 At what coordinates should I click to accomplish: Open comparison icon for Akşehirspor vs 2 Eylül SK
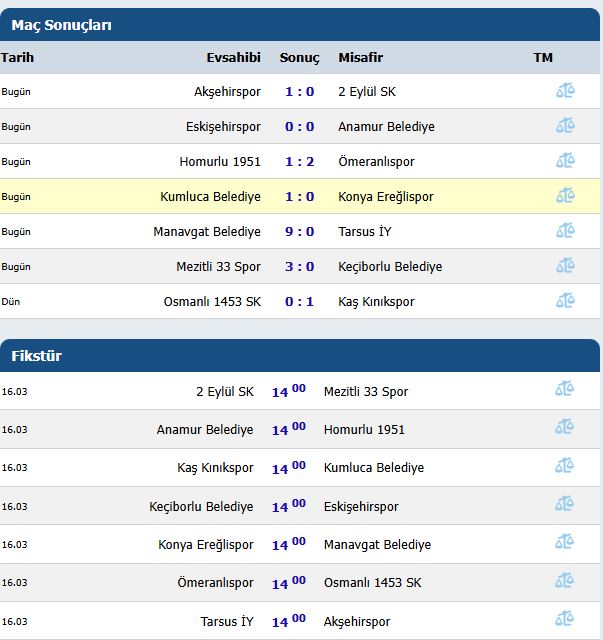pyautogui.click(x=565, y=91)
